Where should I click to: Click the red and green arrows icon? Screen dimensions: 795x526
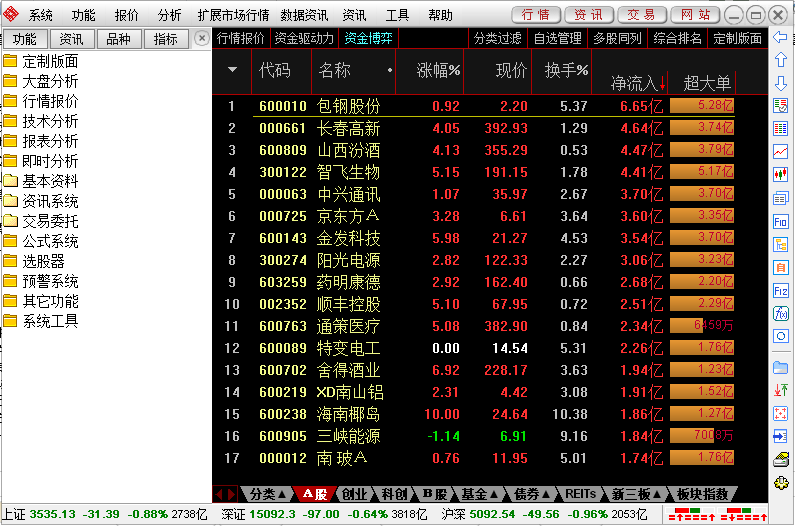point(781,390)
